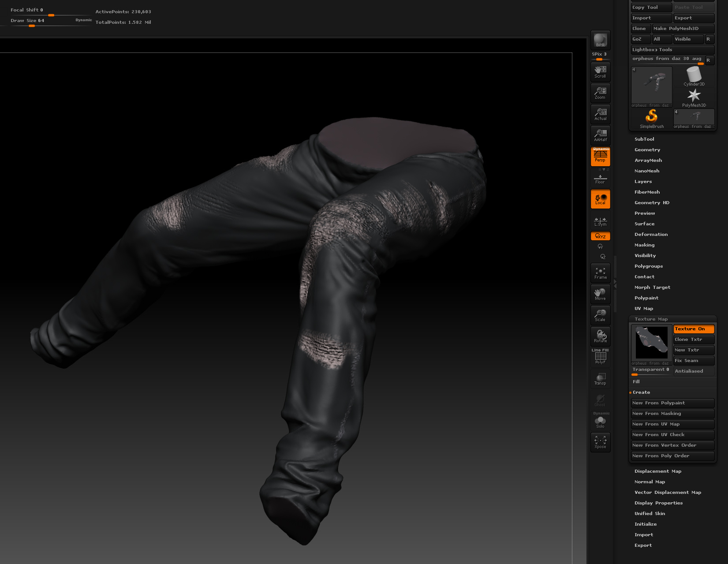Click the All GoZ button
This screenshot has height=564, width=728.
662,39
